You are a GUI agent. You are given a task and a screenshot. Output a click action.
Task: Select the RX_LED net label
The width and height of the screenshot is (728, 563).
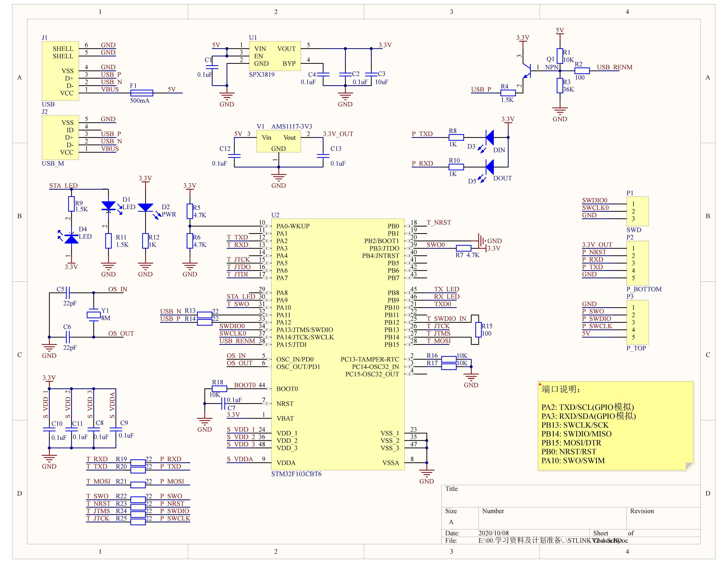(446, 297)
